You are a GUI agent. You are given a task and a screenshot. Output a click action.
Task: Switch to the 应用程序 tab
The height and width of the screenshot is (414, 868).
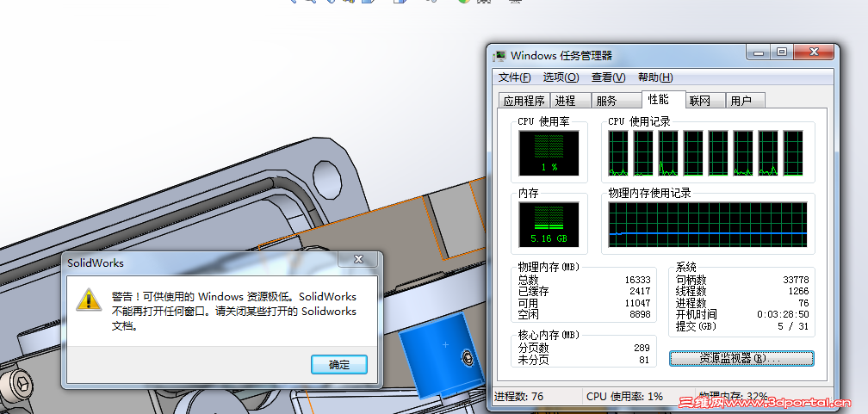524,101
